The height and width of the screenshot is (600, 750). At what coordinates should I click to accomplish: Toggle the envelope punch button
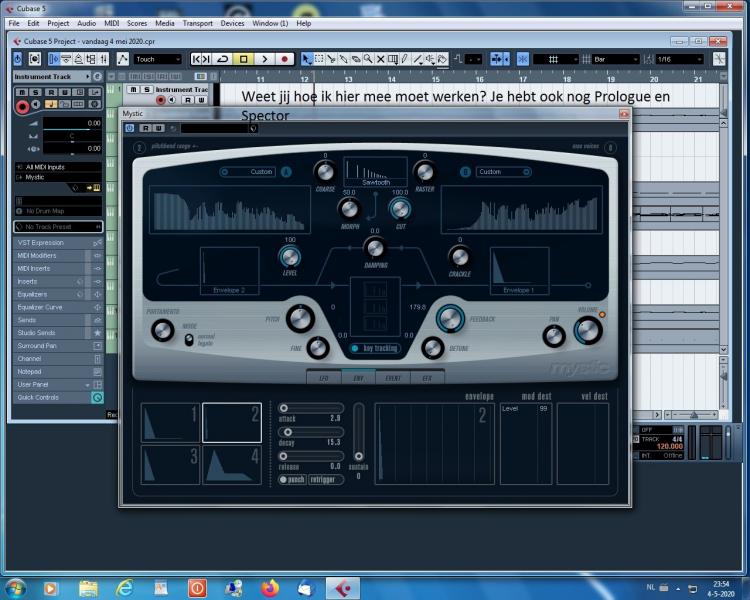click(292, 479)
